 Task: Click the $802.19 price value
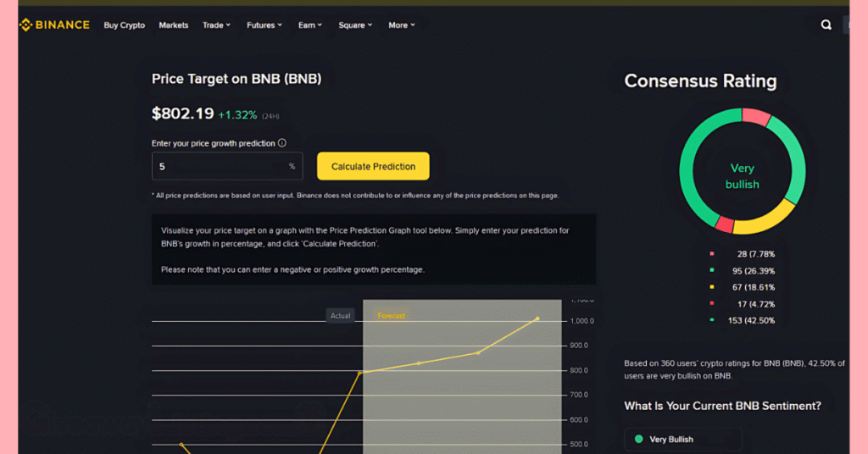(183, 113)
